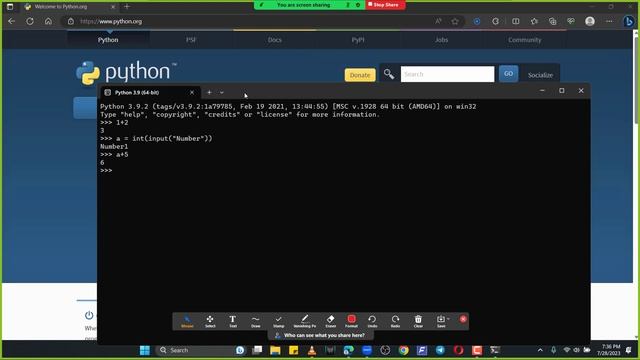Open the Save options dropdown arrow
Viewport: 640px width, 360px height.
pos(448,319)
